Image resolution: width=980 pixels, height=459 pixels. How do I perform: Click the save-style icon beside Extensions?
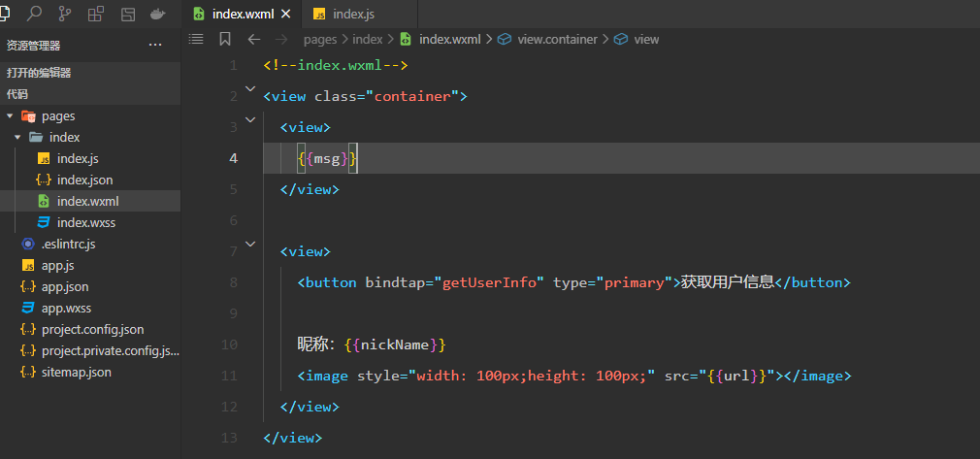(x=127, y=14)
